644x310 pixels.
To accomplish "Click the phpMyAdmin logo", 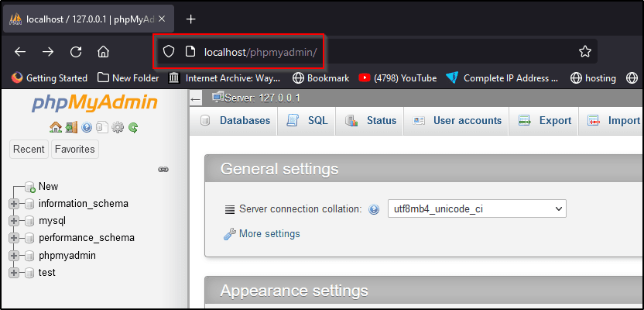I will click(94, 104).
